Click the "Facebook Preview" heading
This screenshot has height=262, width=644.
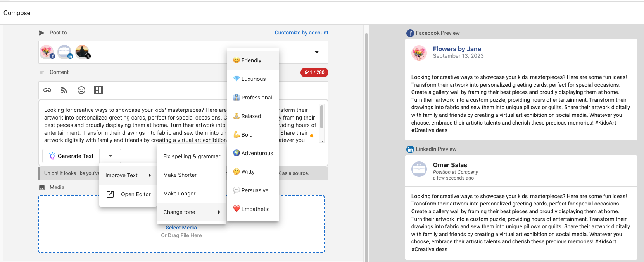tap(438, 33)
